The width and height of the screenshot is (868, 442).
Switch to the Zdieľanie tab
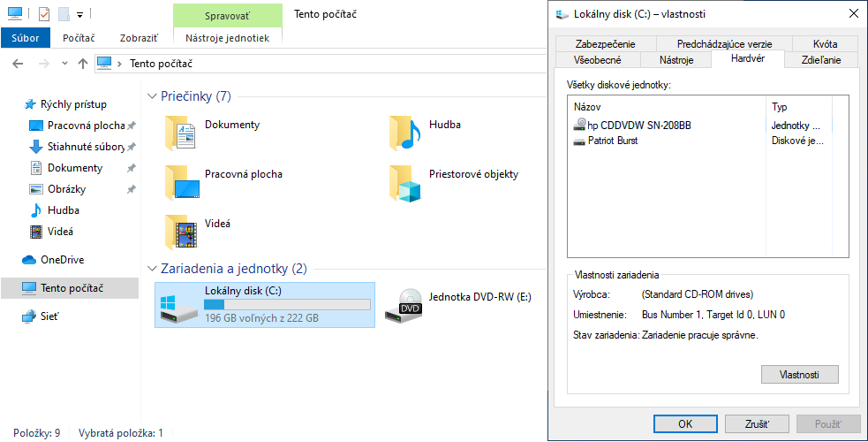(x=821, y=60)
